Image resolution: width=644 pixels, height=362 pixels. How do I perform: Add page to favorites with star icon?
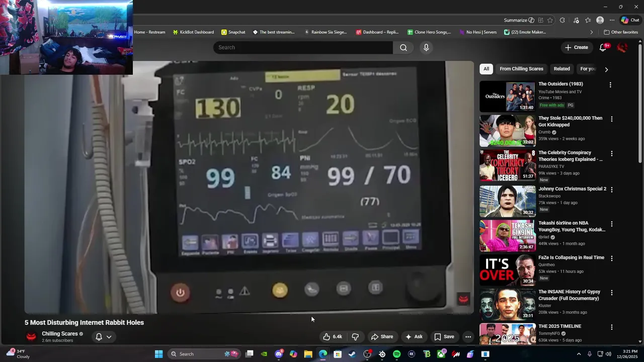tap(550, 20)
